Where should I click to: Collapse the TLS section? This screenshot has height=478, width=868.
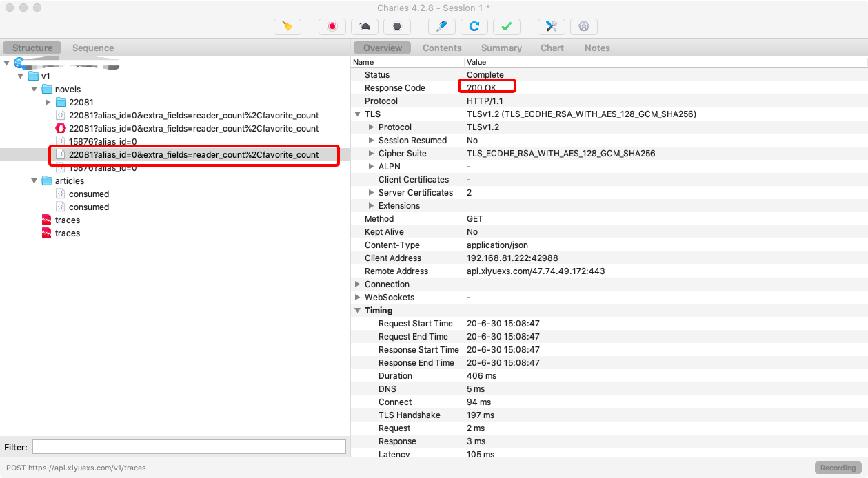[x=357, y=114]
